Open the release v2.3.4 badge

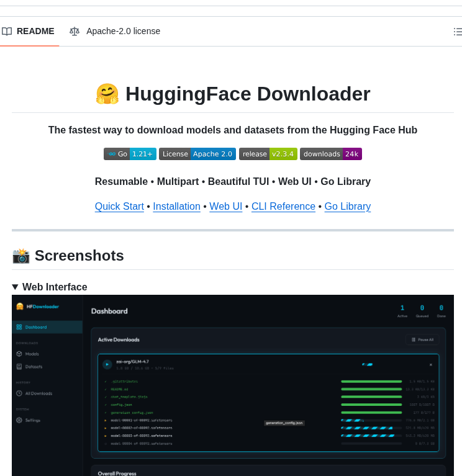point(268,154)
